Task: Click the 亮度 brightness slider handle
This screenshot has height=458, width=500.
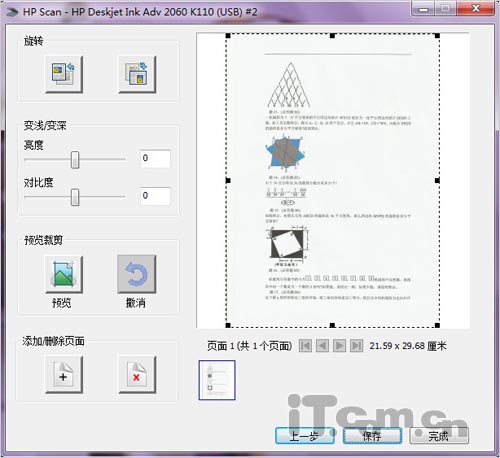Action: (x=75, y=160)
